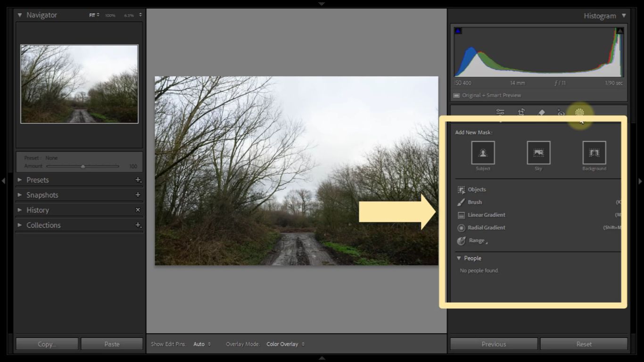Toggle shadow clipping indicator in histogram

click(x=458, y=31)
